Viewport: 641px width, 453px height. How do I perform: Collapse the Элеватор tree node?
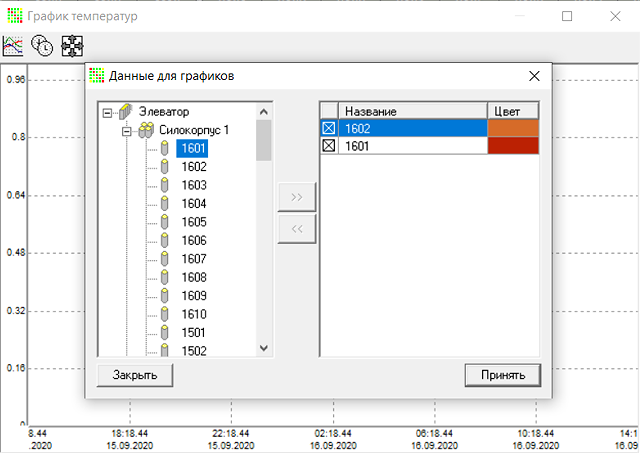[x=107, y=113]
